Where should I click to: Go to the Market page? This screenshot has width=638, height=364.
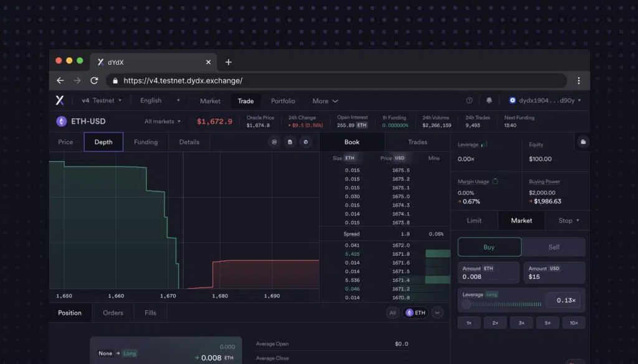point(210,101)
